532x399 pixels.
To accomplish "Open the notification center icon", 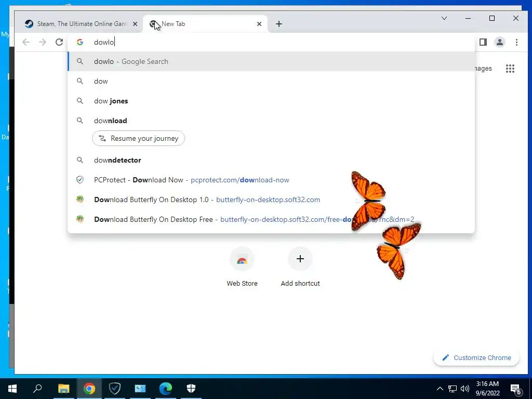I will click(x=516, y=389).
